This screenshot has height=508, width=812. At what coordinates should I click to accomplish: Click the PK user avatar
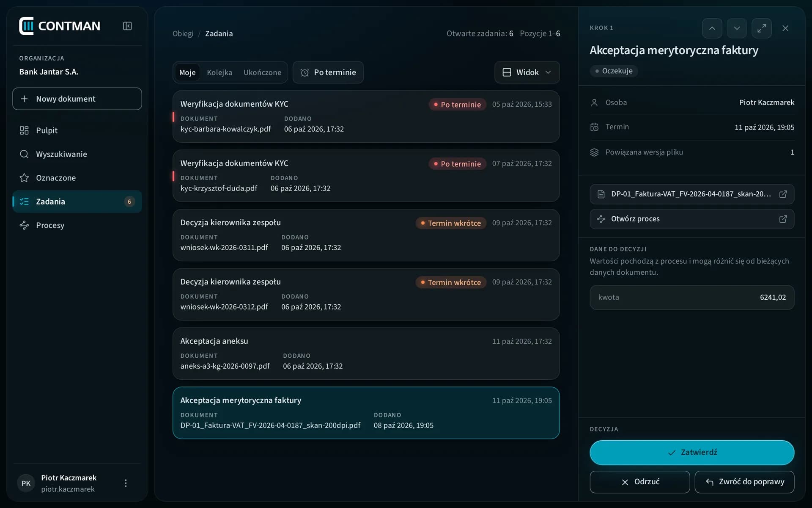26,483
